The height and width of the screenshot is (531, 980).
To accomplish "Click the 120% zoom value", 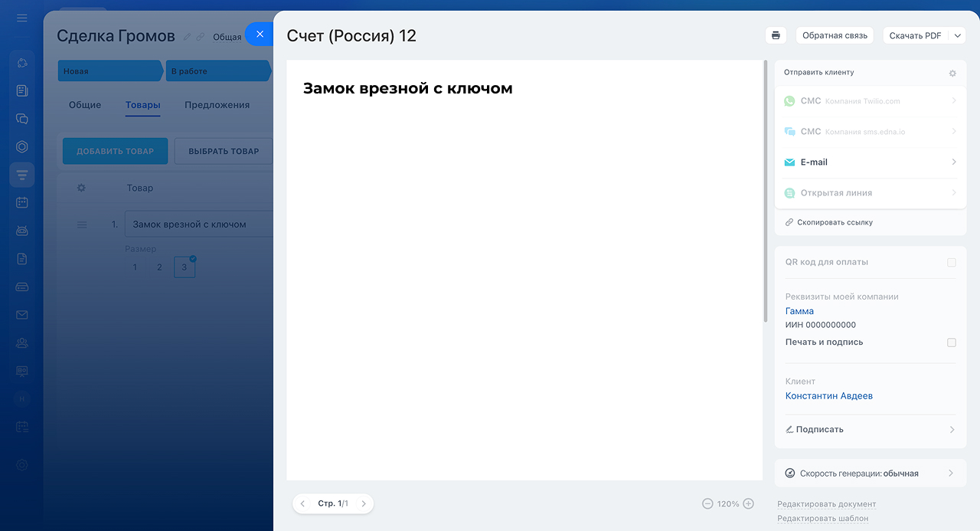I will [x=728, y=503].
